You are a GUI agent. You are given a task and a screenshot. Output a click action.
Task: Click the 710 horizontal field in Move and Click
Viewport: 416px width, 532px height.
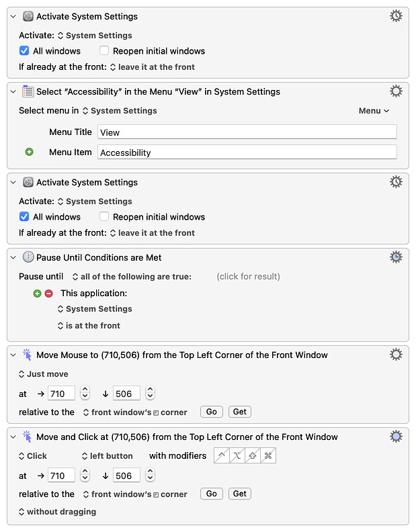tap(61, 476)
